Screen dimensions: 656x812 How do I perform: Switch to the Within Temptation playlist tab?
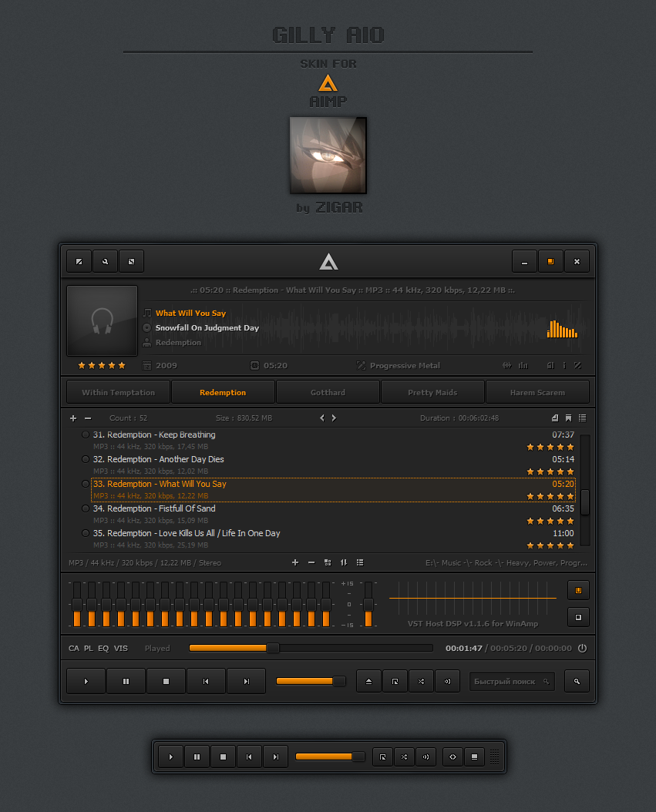point(118,393)
